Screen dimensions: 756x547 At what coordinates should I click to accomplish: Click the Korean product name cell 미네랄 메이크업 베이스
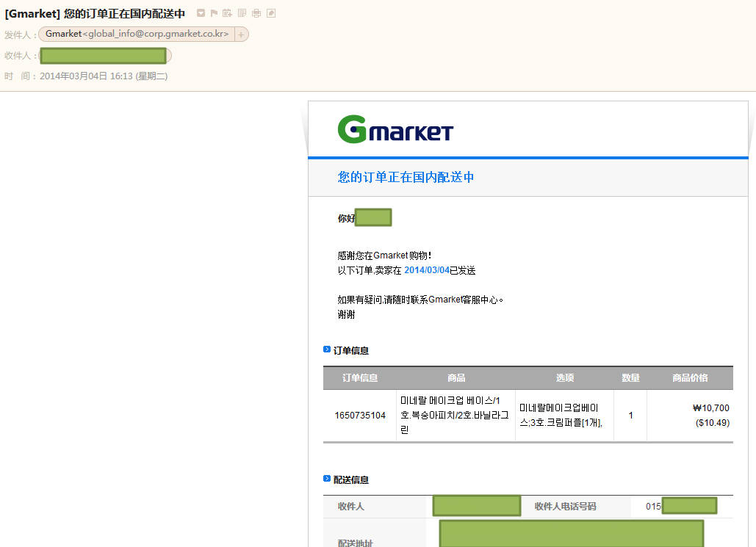pos(454,415)
